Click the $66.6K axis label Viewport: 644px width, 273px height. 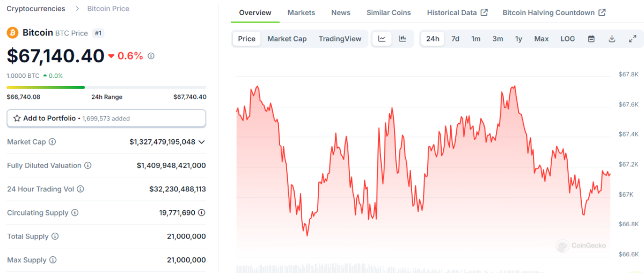click(628, 254)
